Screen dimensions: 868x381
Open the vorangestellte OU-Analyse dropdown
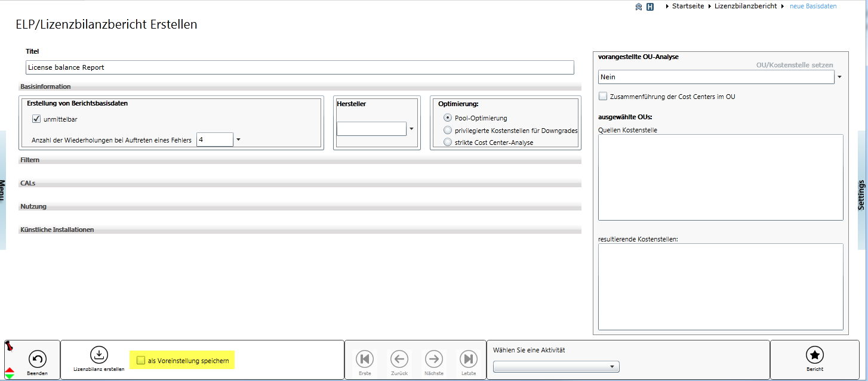tap(839, 77)
